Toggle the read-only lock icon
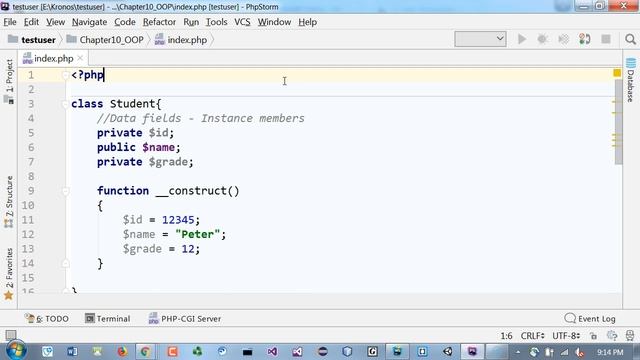640x360 pixels. point(593,336)
